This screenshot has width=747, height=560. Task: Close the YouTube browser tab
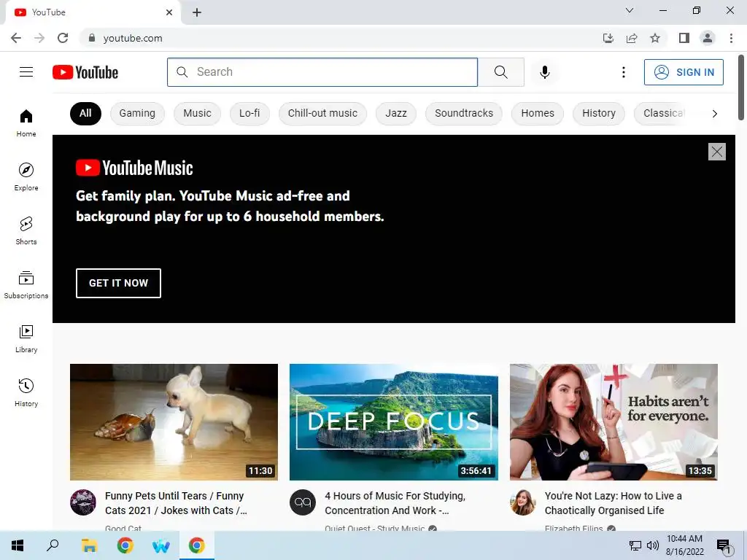(169, 12)
